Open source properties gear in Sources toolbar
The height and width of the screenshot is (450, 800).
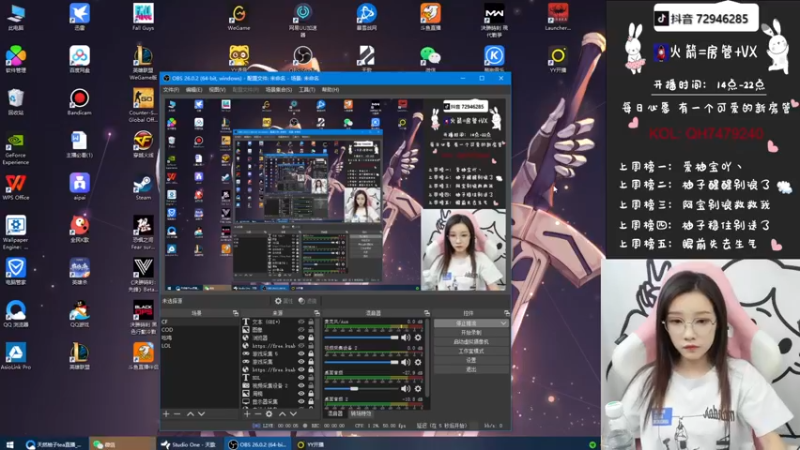[269, 414]
